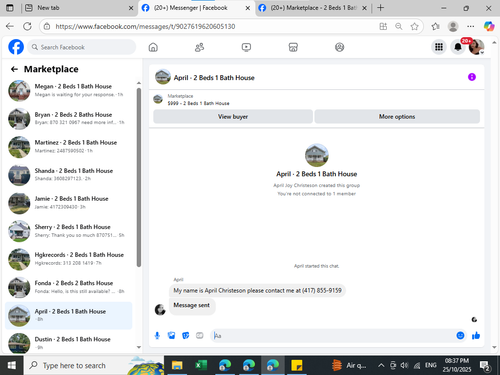This screenshot has width=500, height=375.
Task: Open Hgkrecords 2 Beds 1 Bath conversation
Action: (x=68, y=259)
